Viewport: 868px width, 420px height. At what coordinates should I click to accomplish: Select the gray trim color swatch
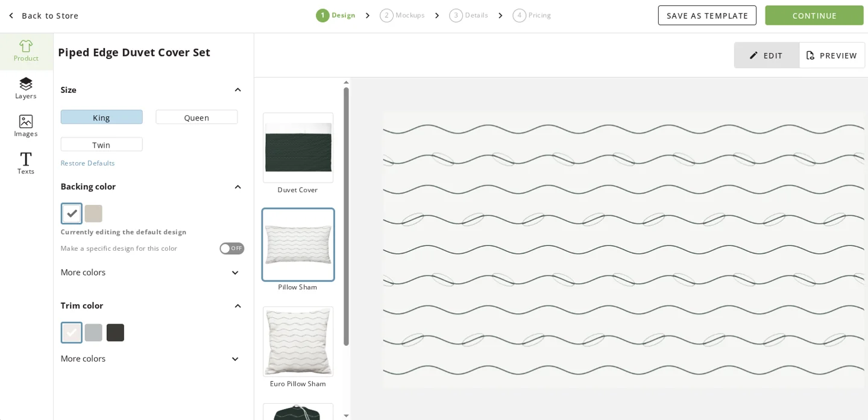(93, 333)
